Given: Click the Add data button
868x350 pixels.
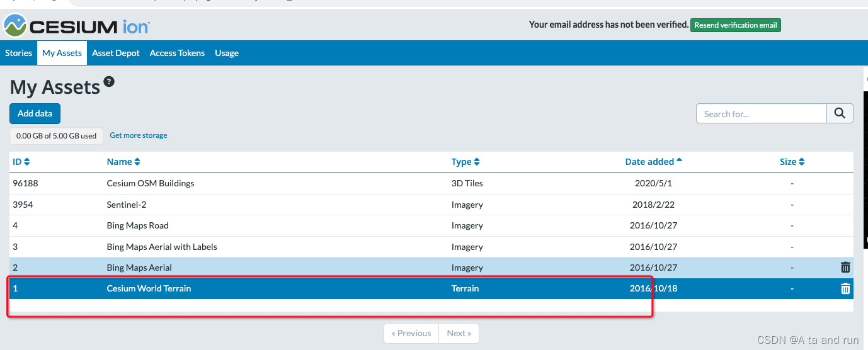Looking at the screenshot, I should click(35, 113).
